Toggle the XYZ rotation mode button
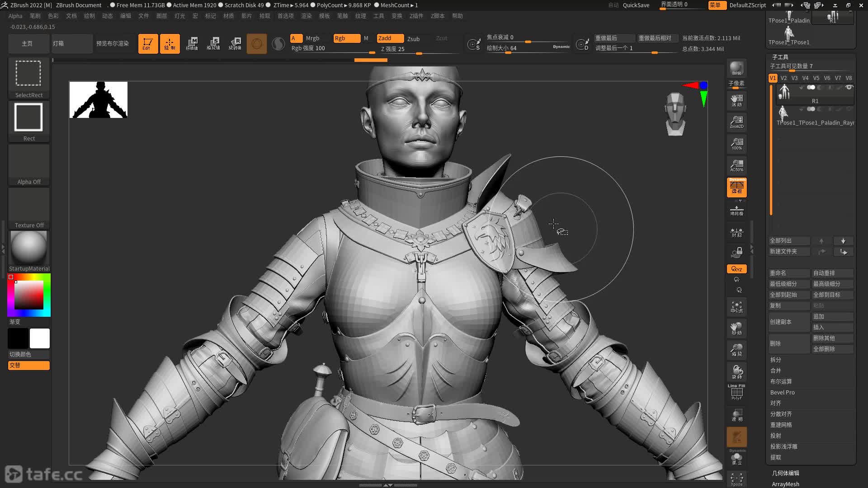Image resolution: width=868 pixels, height=488 pixels. pos(736,269)
